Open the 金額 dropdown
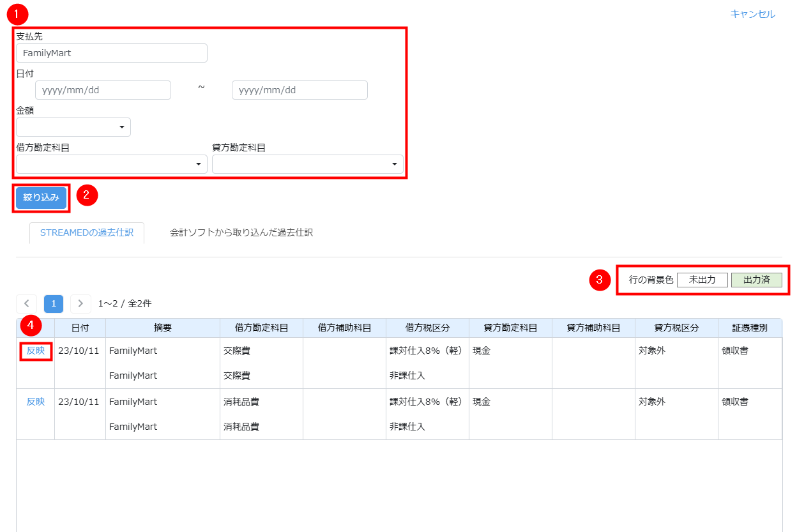The height and width of the screenshot is (532, 797). pyautogui.click(x=73, y=127)
